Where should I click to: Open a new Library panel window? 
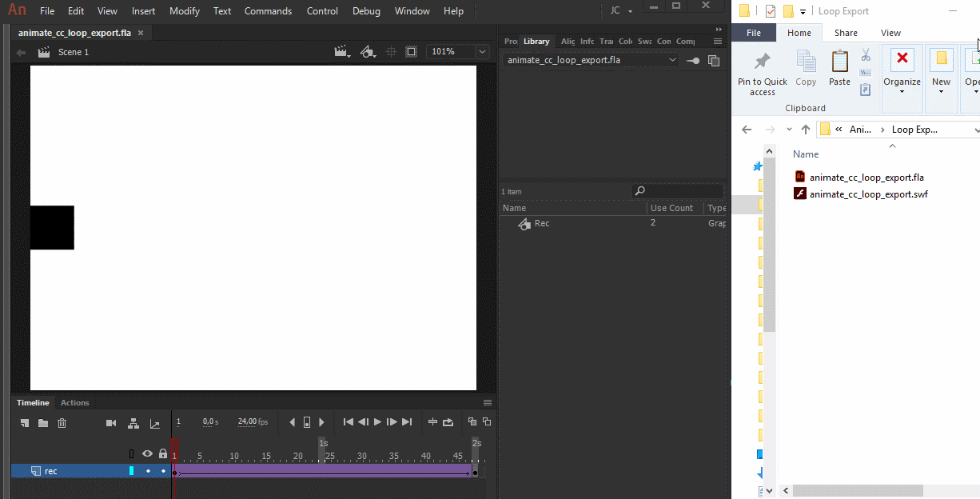(714, 59)
